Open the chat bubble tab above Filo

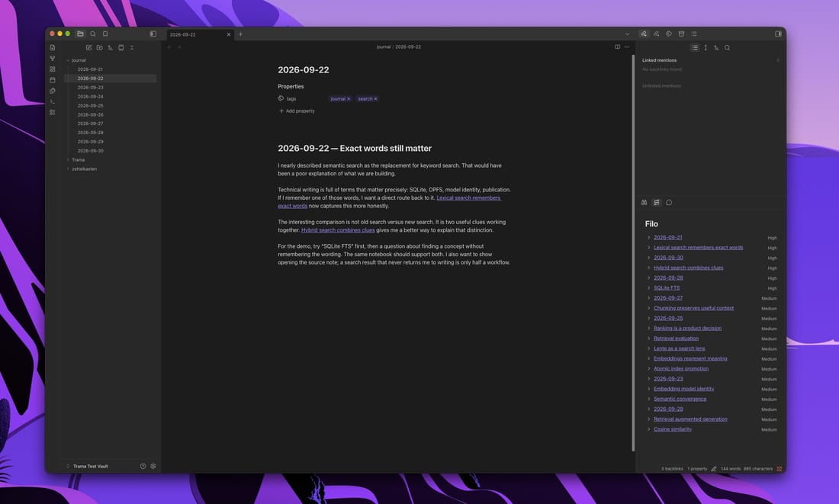669,202
